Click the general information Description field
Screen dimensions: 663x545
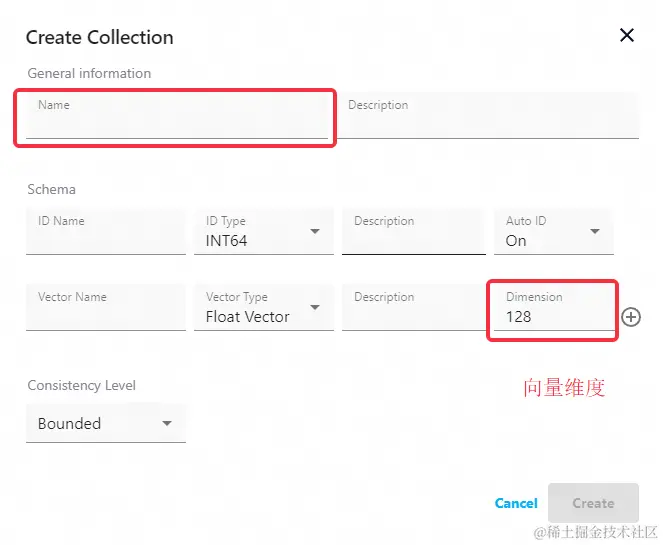(x=488, y=115)
